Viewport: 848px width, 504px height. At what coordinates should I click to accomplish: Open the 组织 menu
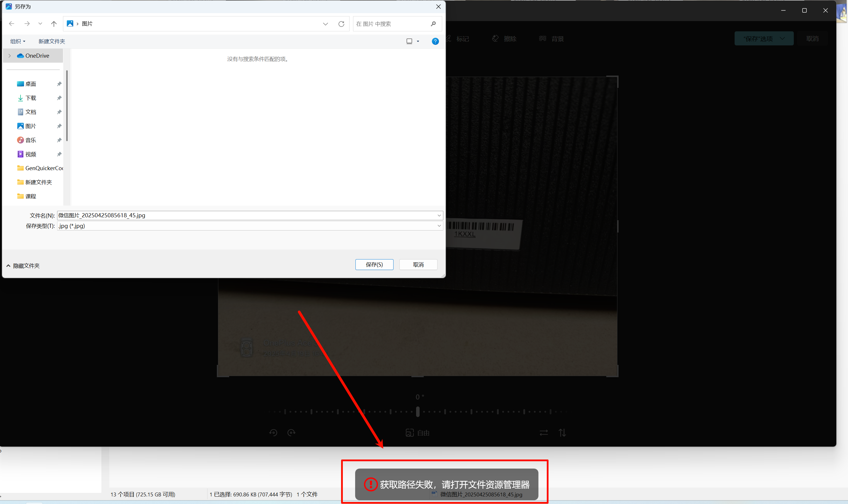click(18, 41)
